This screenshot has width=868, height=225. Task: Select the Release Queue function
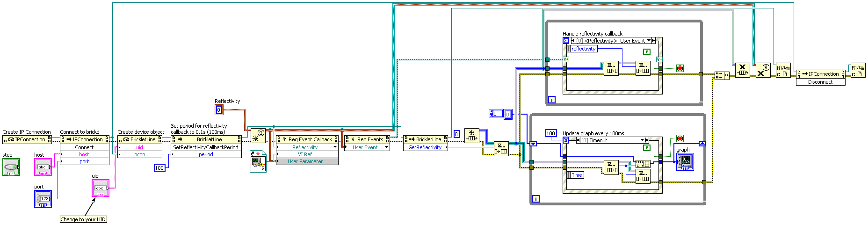[x=742, y=70]
